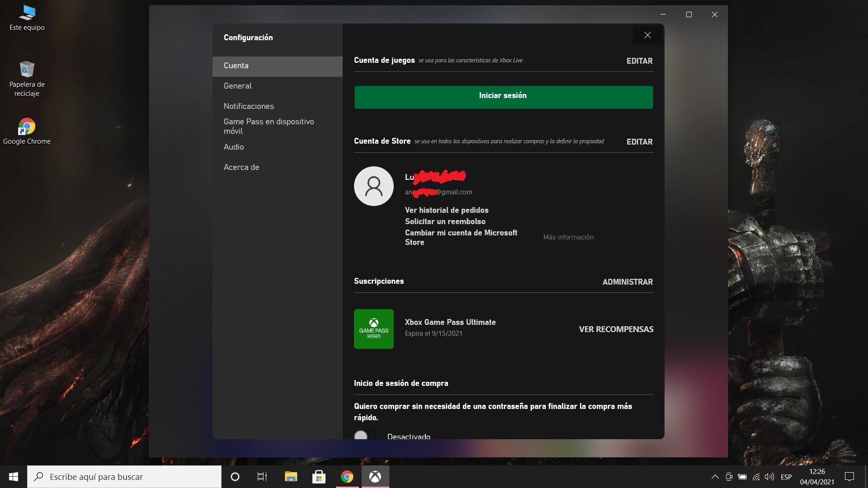Screen dimensions: 868x488
Task: Click Cambiar mi cuenta de Microsoft Store
Action: [461, 237]
